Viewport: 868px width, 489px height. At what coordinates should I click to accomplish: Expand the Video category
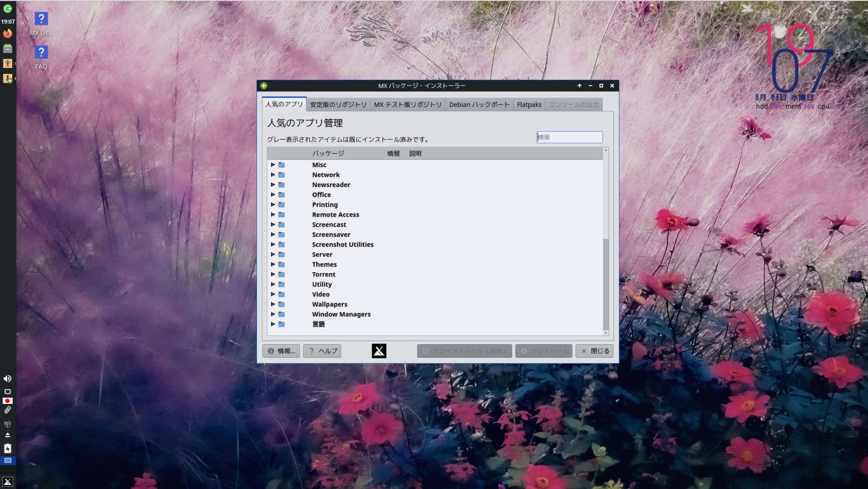pyautogui.click(x=273, y=295)
